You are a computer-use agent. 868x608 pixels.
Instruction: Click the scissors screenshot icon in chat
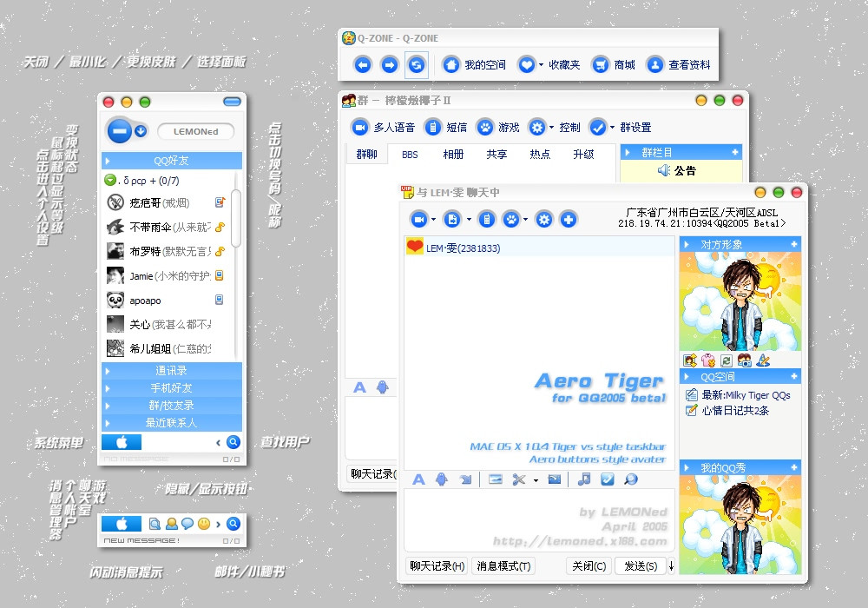tap(519, 479)
